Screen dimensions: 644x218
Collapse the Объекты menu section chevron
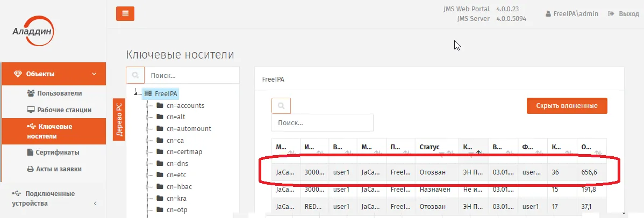click(x=94, y=74)
